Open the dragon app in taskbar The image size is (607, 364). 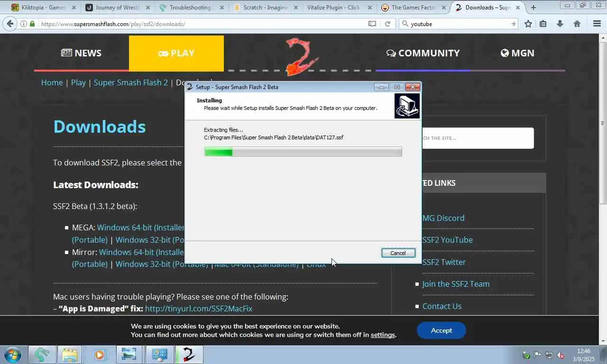coord(42,355)
